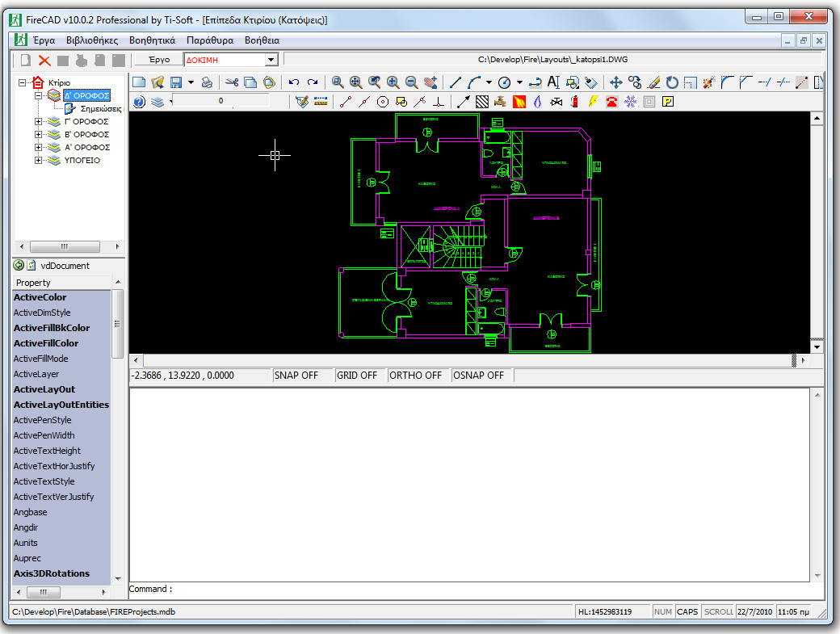Viewport: 840px width, 634px height.
Task: Expand the Β' ΟΡΟΦΟΣ floor node
Action: click(37, 134)
